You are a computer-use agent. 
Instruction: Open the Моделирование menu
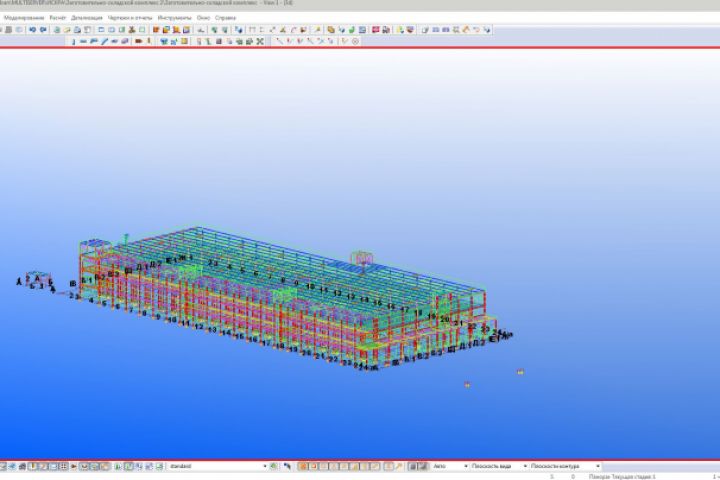tap(22, 18)
